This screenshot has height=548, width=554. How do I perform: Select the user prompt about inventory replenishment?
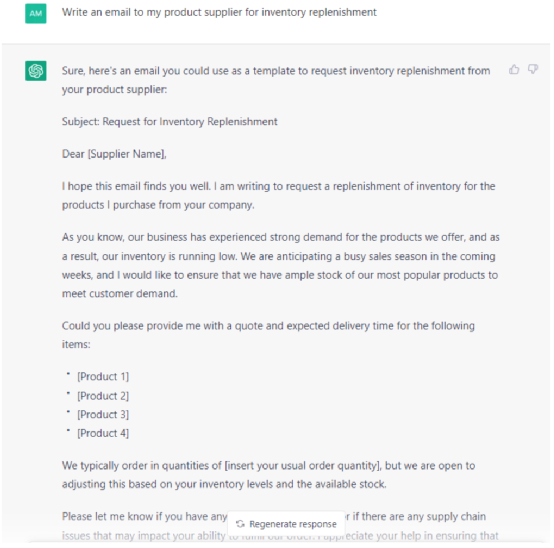tap(219, 12)
